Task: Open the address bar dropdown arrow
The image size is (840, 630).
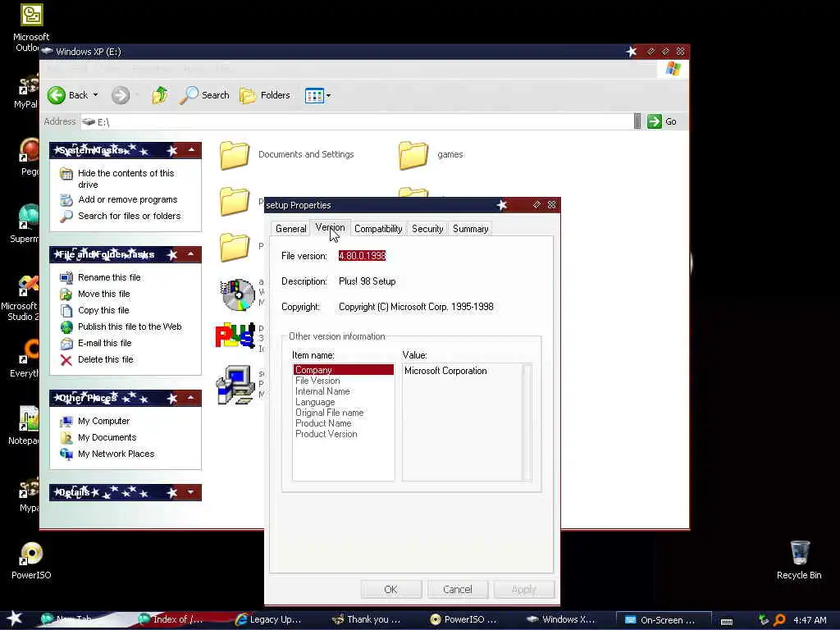Action: (637, 121)
